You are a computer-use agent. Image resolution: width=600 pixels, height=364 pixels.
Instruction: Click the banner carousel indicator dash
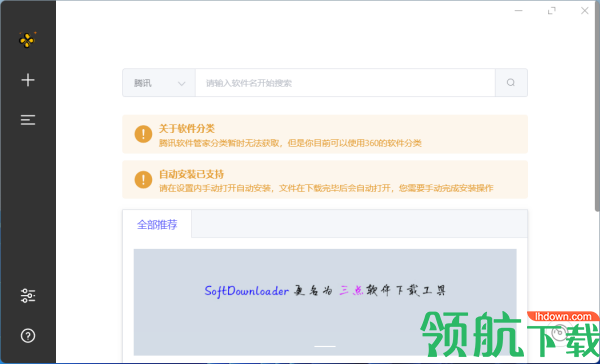(x=325, y=346)
